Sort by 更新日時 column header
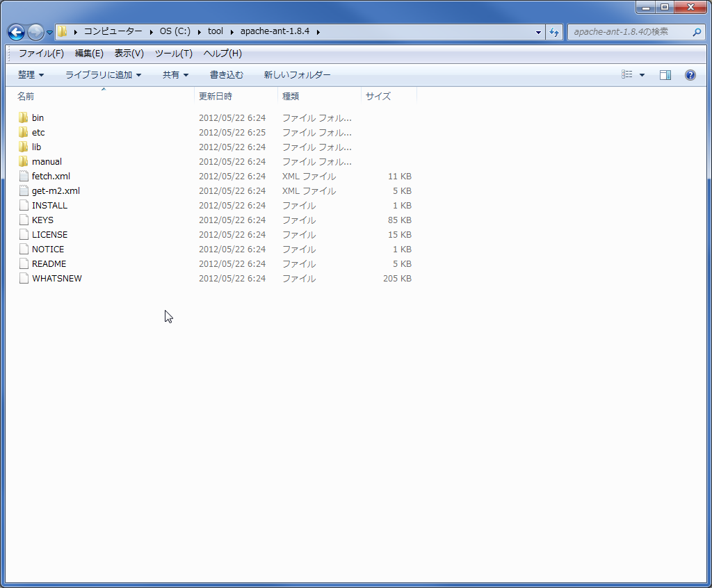The height and width of the screenshot is (588, 712). (236, 96)
